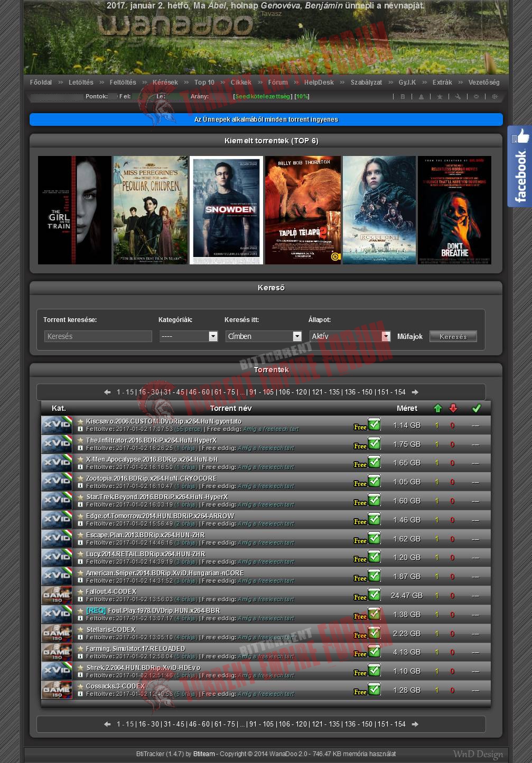Click the Műfajok genres link
The width and height of the screenshot is (532, 763).
410,336
